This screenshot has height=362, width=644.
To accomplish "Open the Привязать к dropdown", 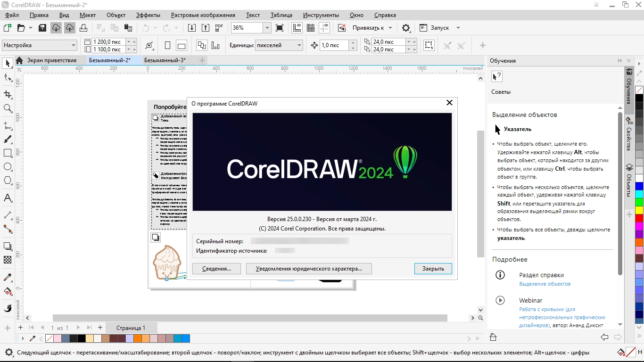I will coord(372,28).
